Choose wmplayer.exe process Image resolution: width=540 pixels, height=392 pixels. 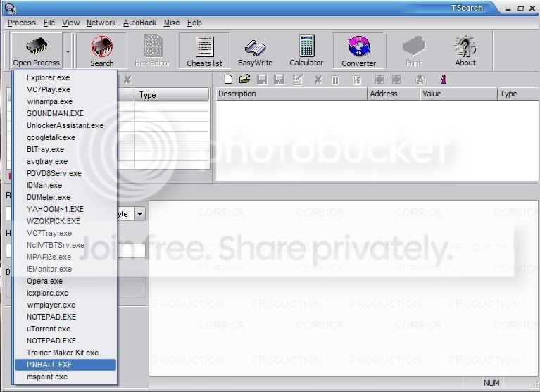click(x=65, y=305)
